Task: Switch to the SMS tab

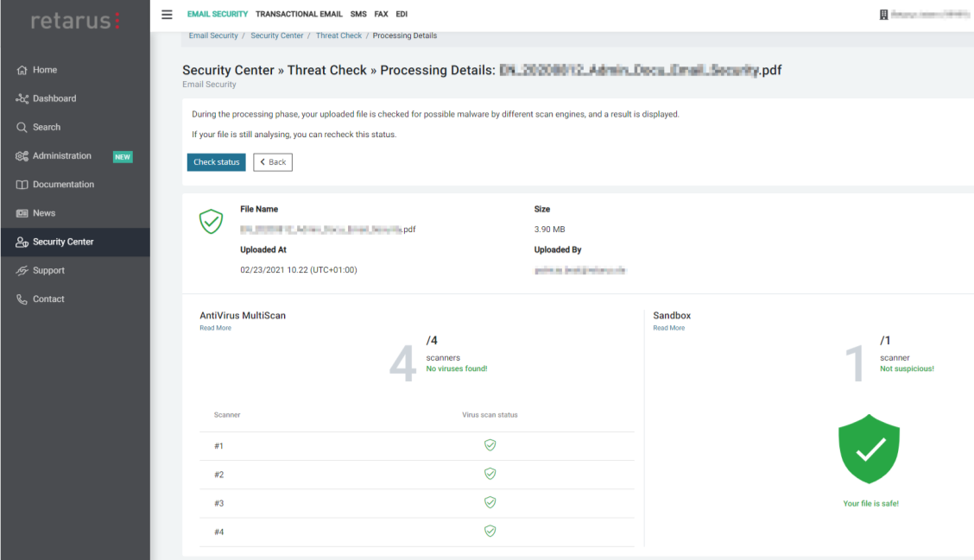Action: coord(358,15)
